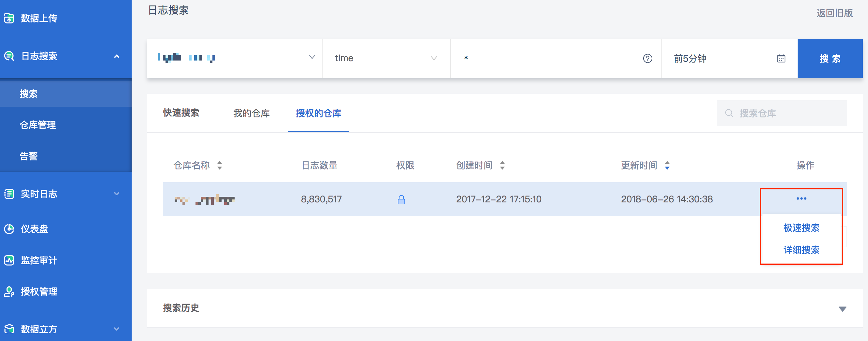
Task: Switch to the 快速搜索 tab
Action: pyautogui.click(x=181, y=113)
